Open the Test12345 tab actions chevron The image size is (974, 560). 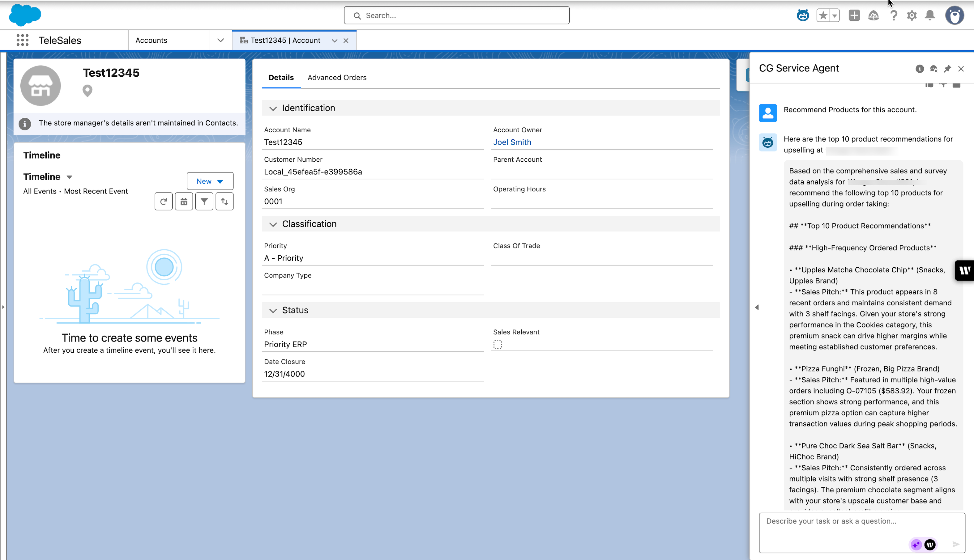pos(335,40)
